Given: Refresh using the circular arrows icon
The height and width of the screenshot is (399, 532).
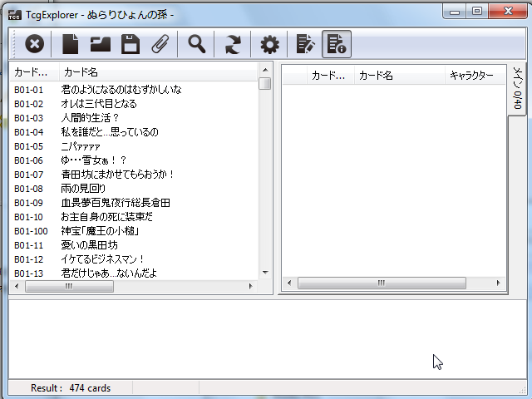Looking at the screenshot, I should pos(233,44).
